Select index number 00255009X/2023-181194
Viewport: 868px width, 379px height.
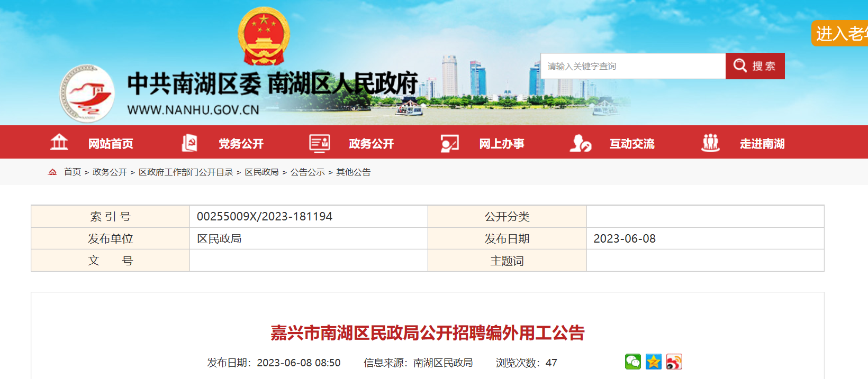coord(265,216)
